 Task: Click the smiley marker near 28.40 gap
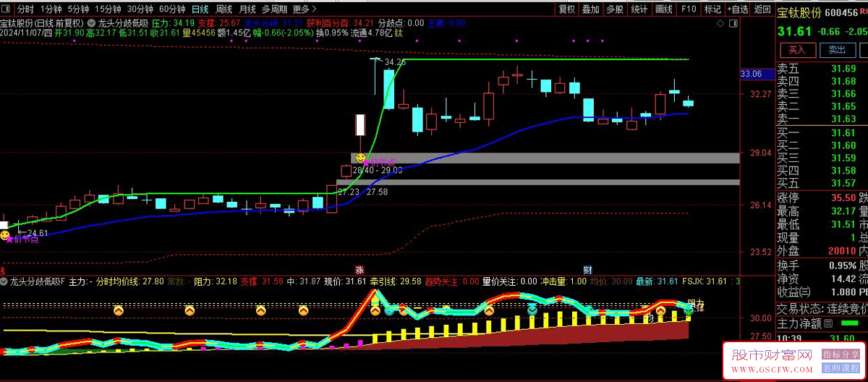[360, 156]
